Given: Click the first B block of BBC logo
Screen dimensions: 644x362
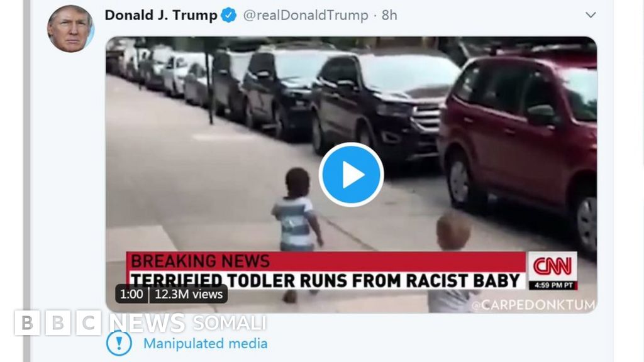Looking at the screenshot, I should tap(27, 323).
